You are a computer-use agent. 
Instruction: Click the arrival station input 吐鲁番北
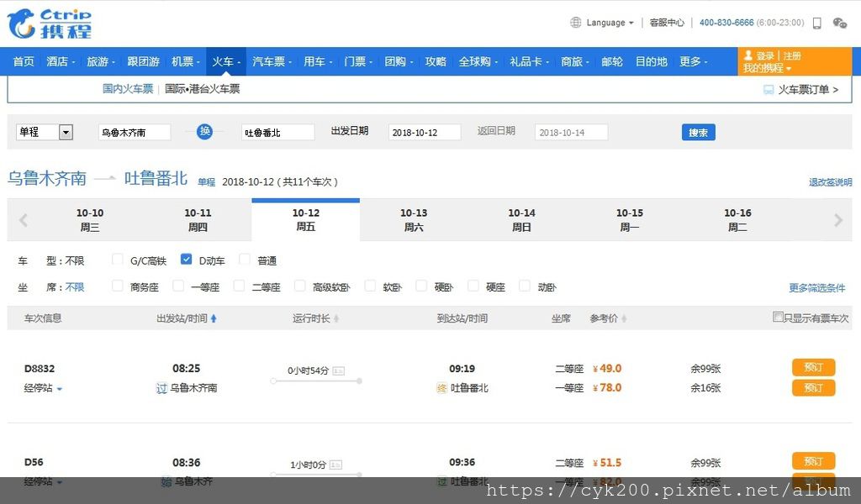coord(277,132)
